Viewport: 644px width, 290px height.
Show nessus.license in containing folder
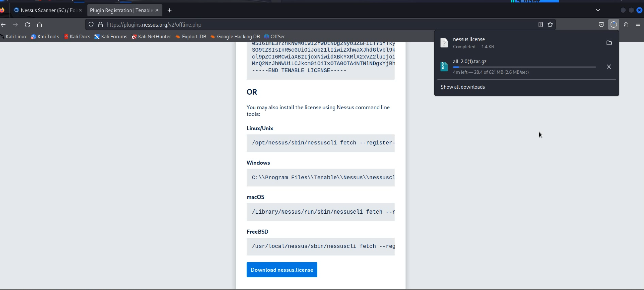click(x=609, y=43)
